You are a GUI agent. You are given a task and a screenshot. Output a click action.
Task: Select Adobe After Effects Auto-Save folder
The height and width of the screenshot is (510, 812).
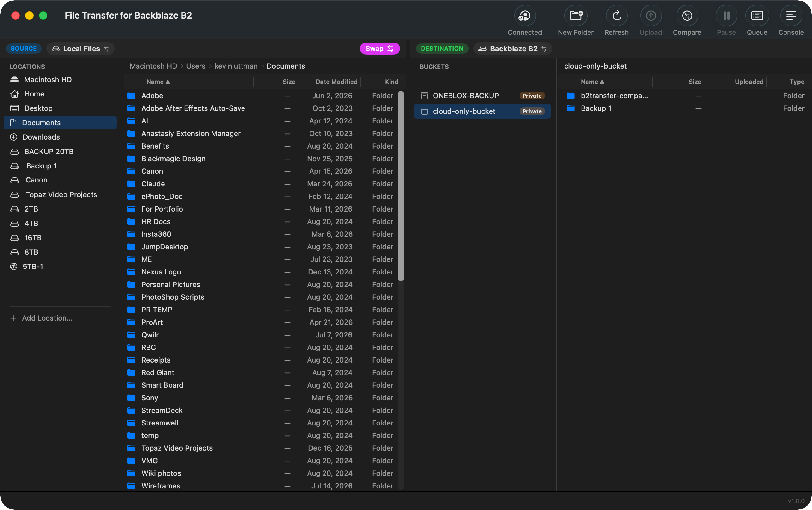point(260,108)
